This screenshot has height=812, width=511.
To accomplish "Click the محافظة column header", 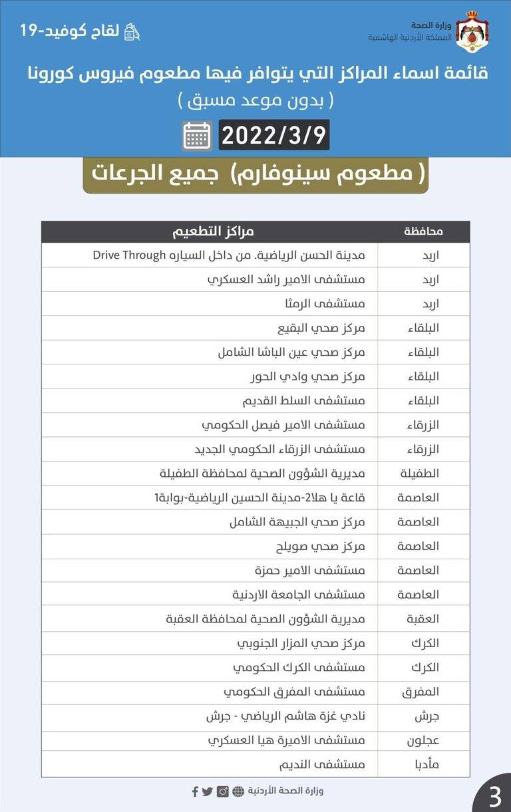I will [x=423, y=231].
